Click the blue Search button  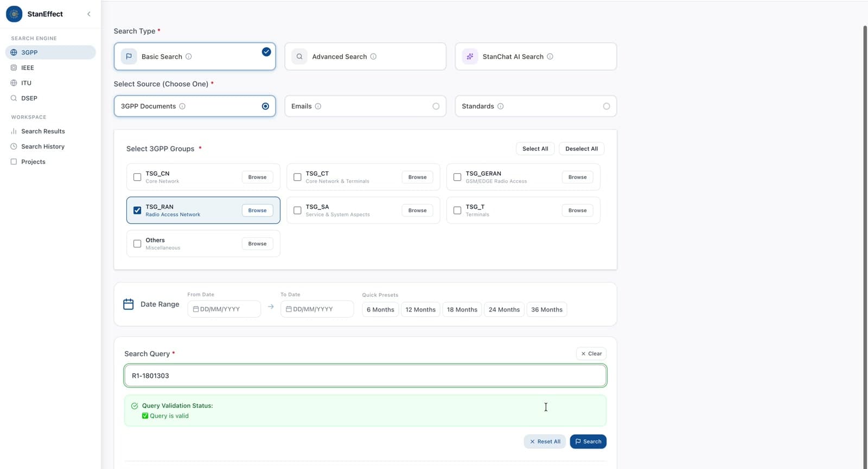point(588,441)
